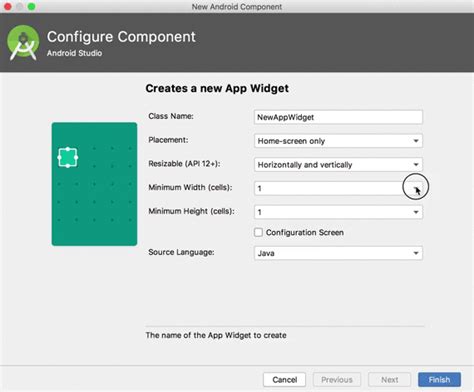
Task: Click the 'Resizable (API 12+):' label
Action: 184,164
